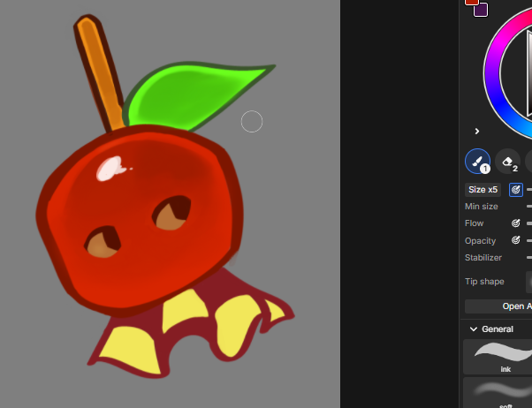Pick the purple secondary color swatch
The height and width of the screenshot is (408, 532).
pos(481,11)
